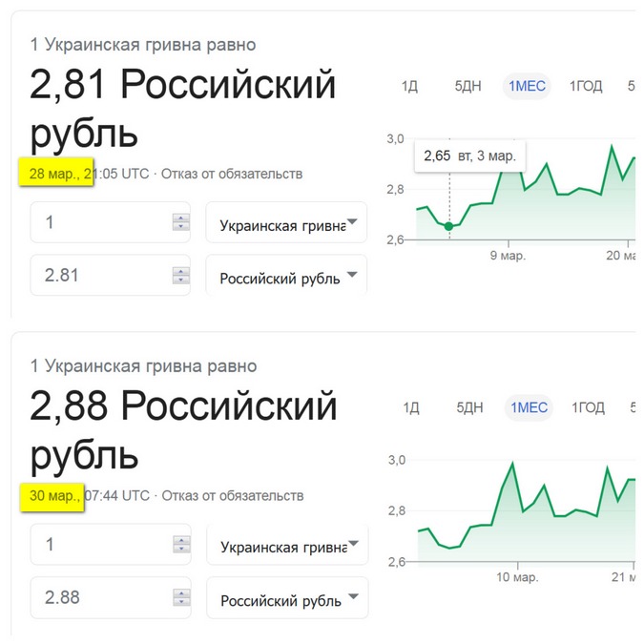Select 1Д range in the bottom chart
This screenshot has height=644, width=644.
coord(411,407)
